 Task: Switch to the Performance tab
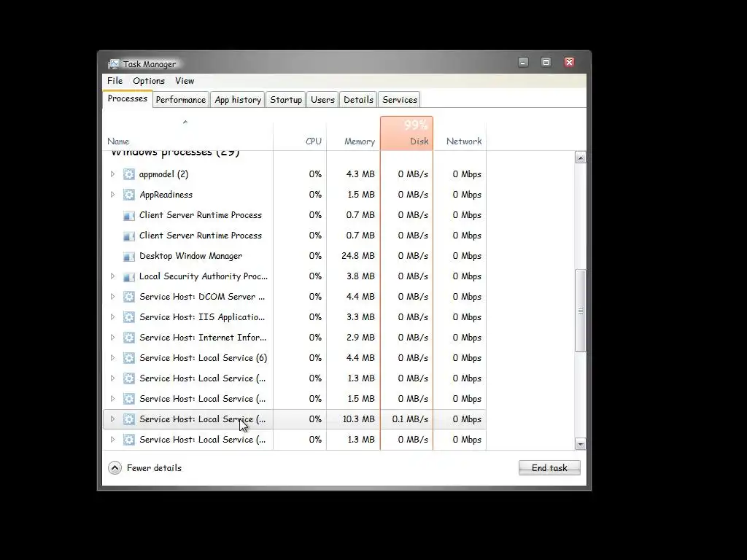(181, 100)
